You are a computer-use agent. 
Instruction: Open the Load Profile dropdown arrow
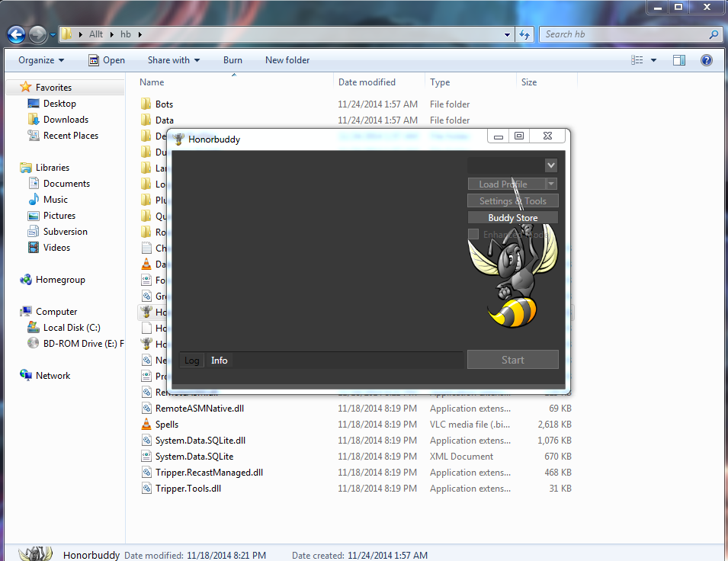[551, 184]
